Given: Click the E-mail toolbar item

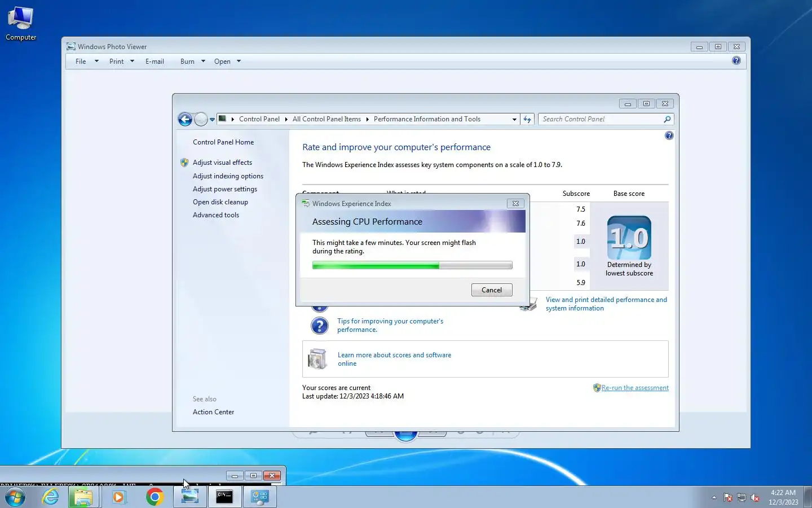Looking at the screenshot, I should (155, 62).
